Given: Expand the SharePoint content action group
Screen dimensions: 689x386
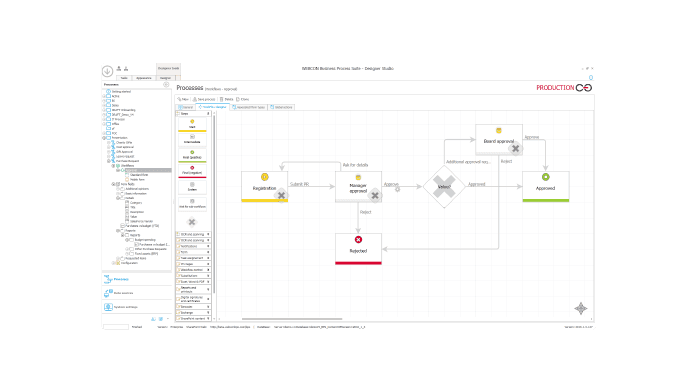Looking at the screenshot, I should pos(193,318).
